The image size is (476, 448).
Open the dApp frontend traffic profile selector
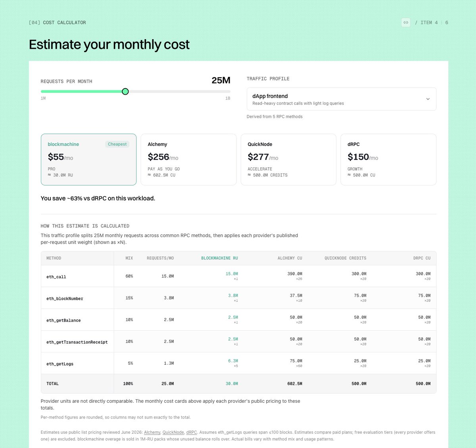tap(342, 99)
